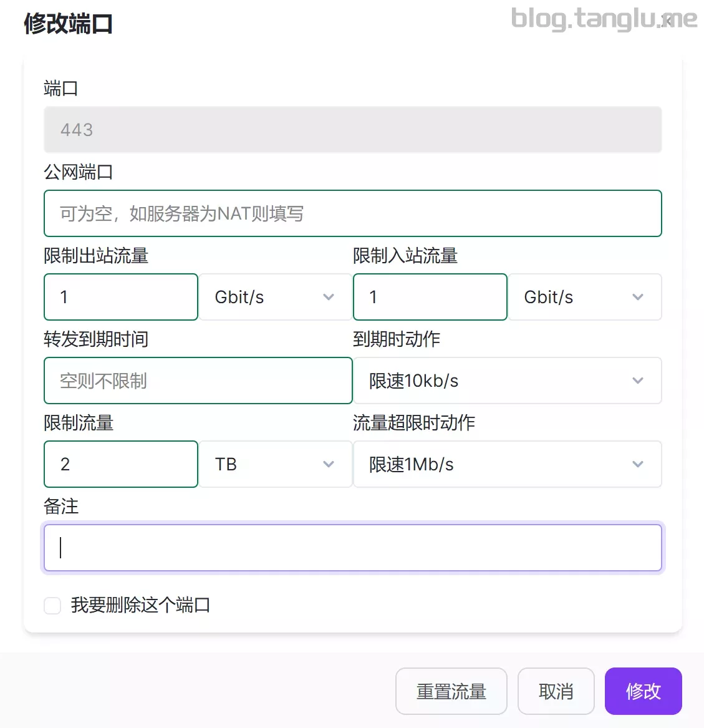704x728 pixels.
Task: Click the chevron arrow beside 限速10kb/s
Action: 637,381
